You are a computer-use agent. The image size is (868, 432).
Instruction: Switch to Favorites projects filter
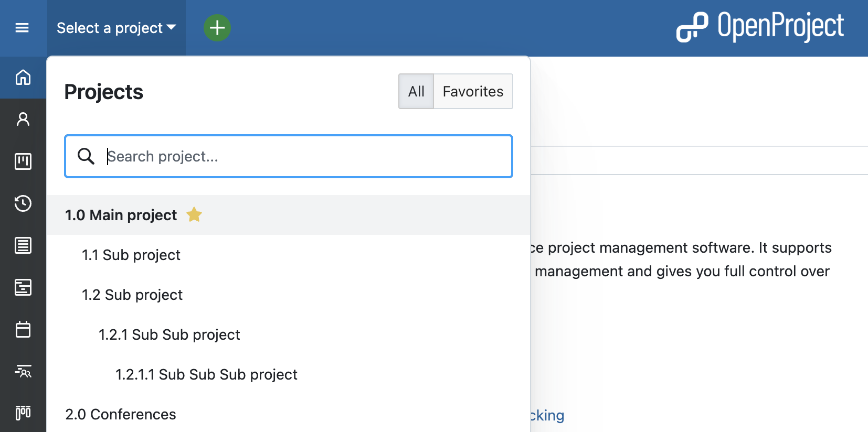click(x=473, y=92)
